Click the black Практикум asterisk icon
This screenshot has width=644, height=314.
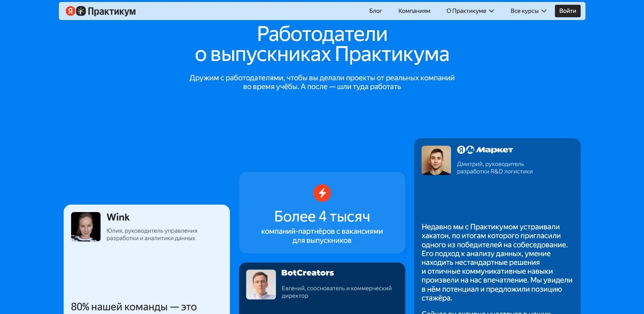(80, 11)
